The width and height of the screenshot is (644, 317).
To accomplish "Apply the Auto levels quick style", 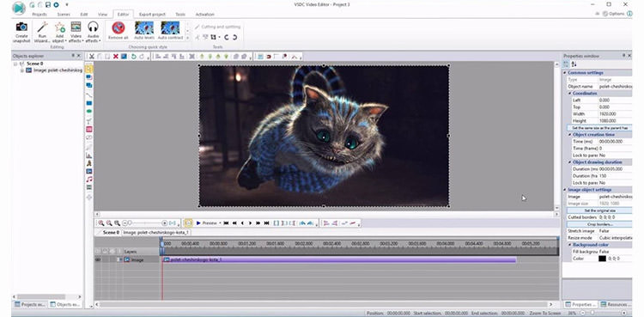I will click(x=144, y=30).
